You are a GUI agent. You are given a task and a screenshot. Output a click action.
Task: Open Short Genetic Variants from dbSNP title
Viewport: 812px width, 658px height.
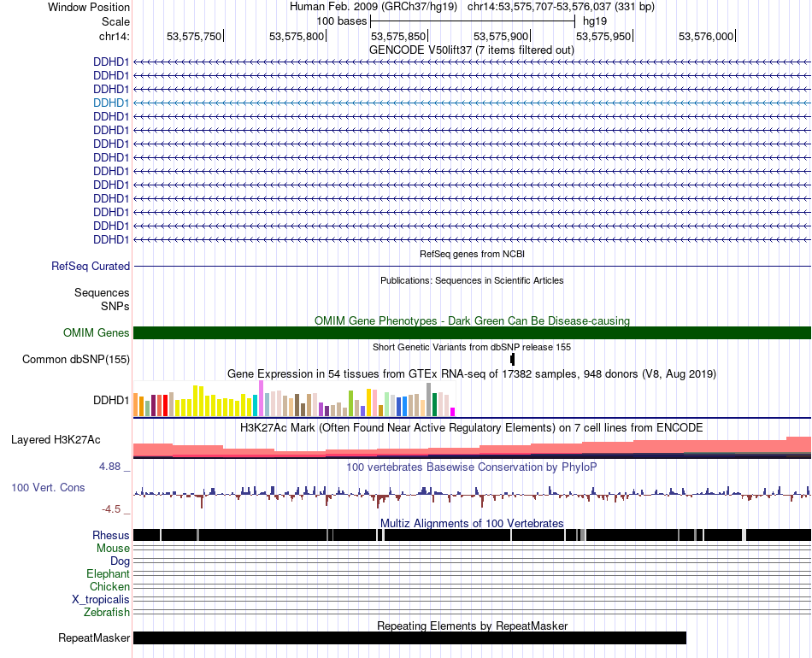472,348
